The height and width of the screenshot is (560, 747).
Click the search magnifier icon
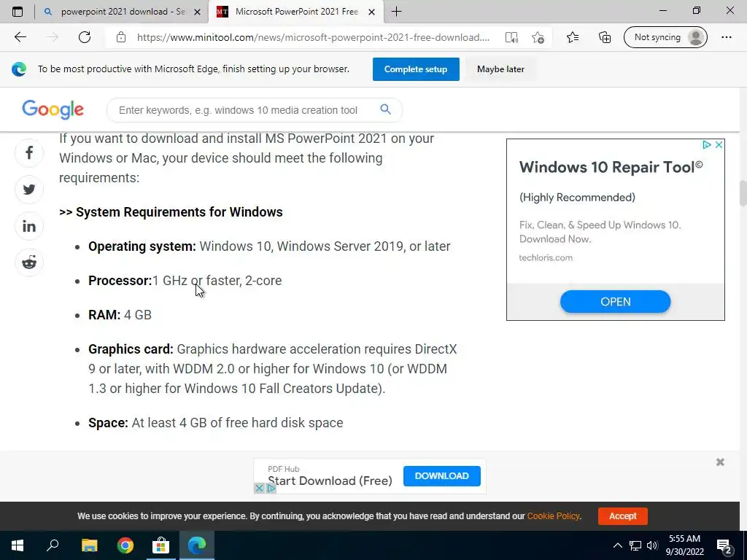pyautogui.click(x=385, y=109)
